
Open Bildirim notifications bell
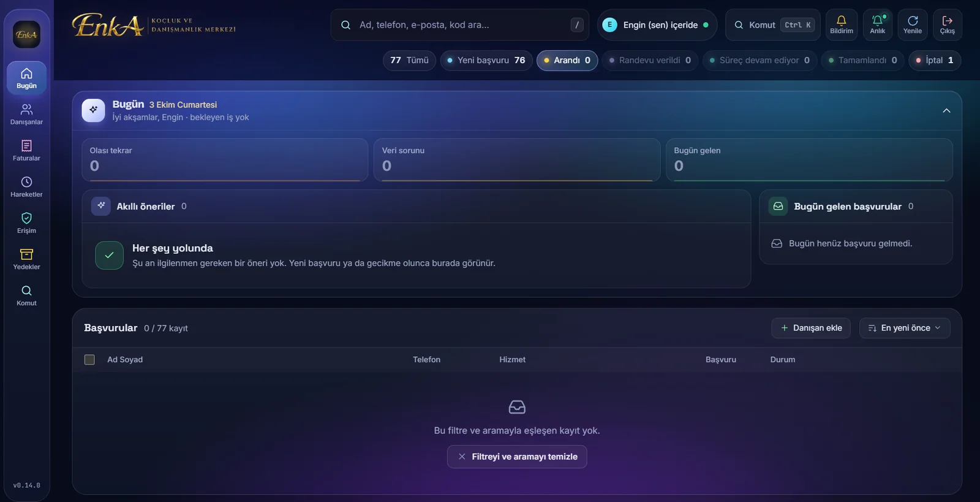[x=842, y=25]
